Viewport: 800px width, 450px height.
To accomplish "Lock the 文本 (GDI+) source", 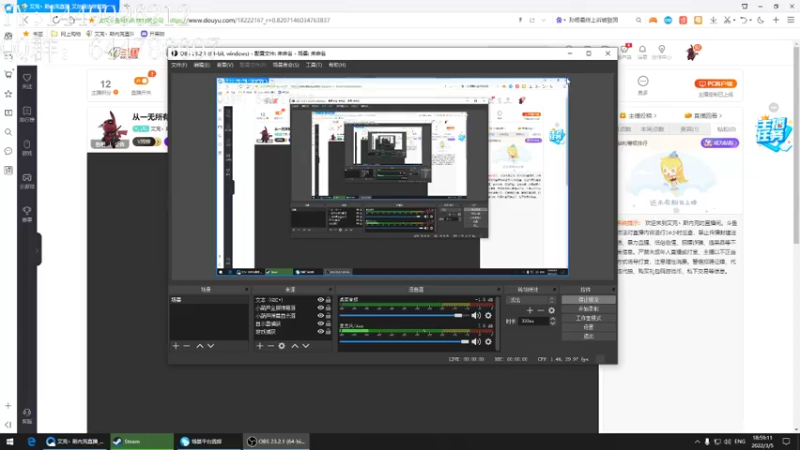I will 328,300.
